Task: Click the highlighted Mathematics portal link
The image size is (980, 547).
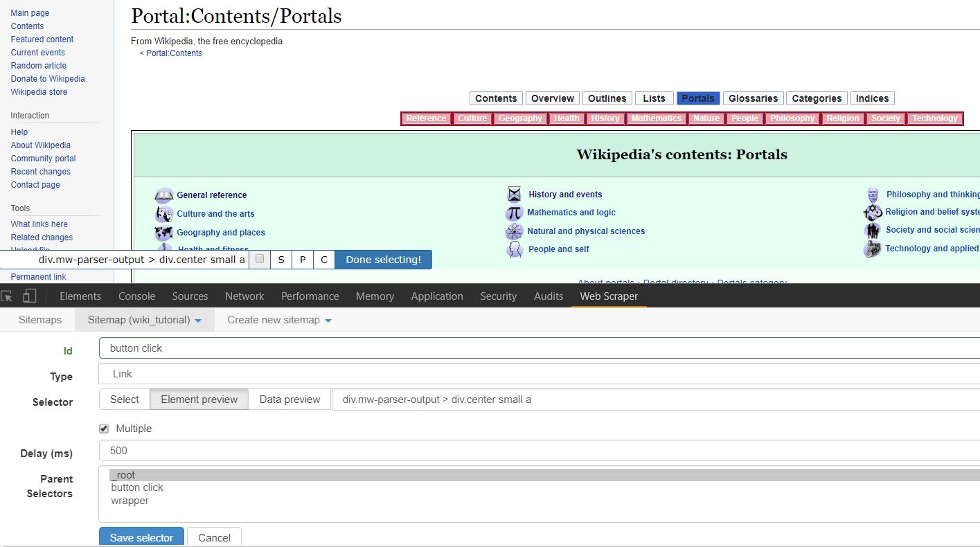Action: click(657, 118)
